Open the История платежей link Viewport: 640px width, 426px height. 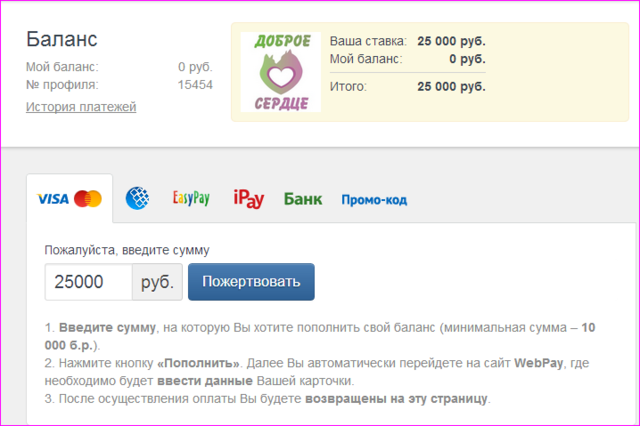[81, 107]
